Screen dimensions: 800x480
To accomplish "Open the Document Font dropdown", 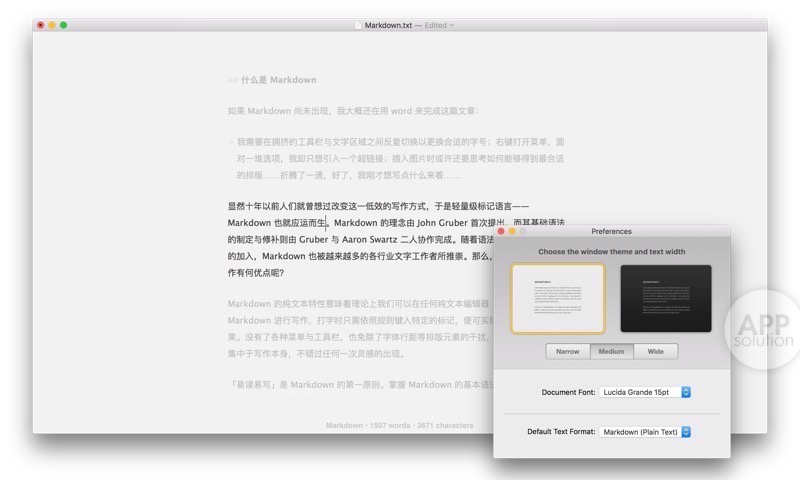I will click(x=645, y=392).
